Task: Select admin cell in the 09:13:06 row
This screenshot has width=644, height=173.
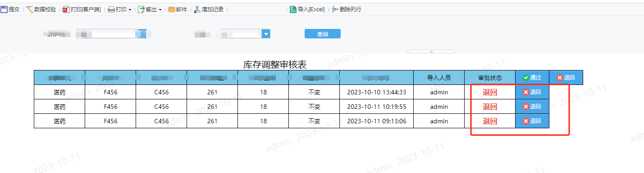Action: click(x=439, y=121)
